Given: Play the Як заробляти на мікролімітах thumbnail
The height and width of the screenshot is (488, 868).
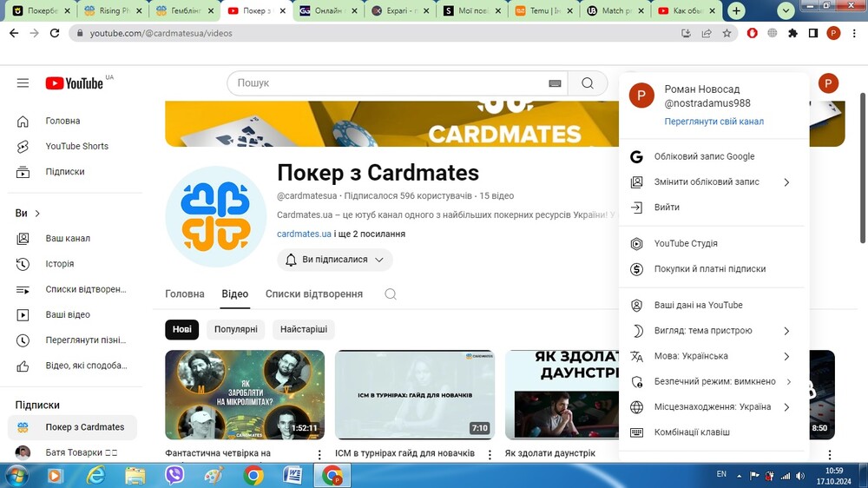Looking at the screenshot, I should 245,395.
